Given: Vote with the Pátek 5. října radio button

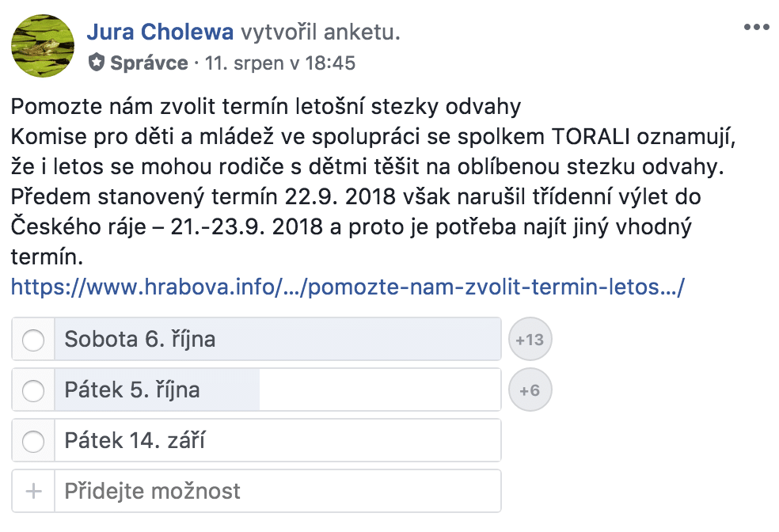Looking at the screenshot, I should 33,390.
